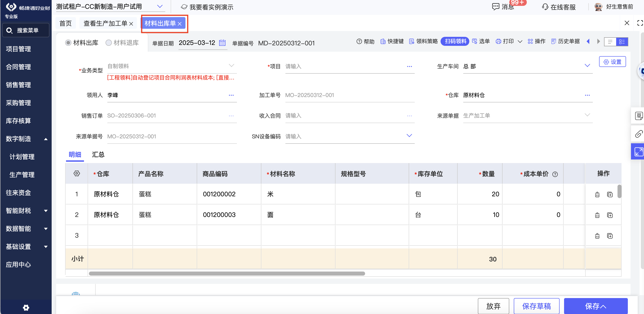This screenshot has width=644, height=314.
Task: Go to next document arrow
Action: pos(598,42)
